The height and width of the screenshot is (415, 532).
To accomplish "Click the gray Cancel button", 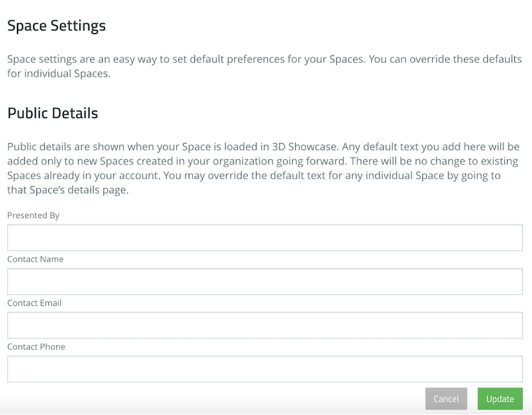I will click(446, 399).
